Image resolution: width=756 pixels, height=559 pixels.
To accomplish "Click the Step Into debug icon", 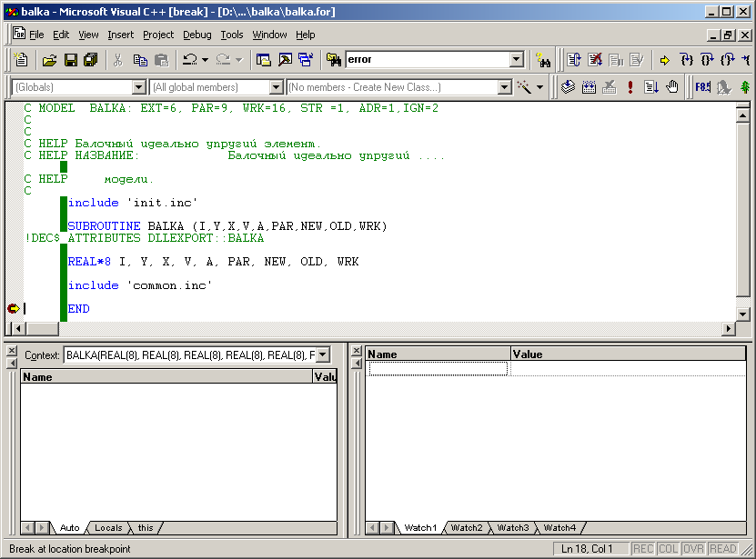I will pos(686,60).
